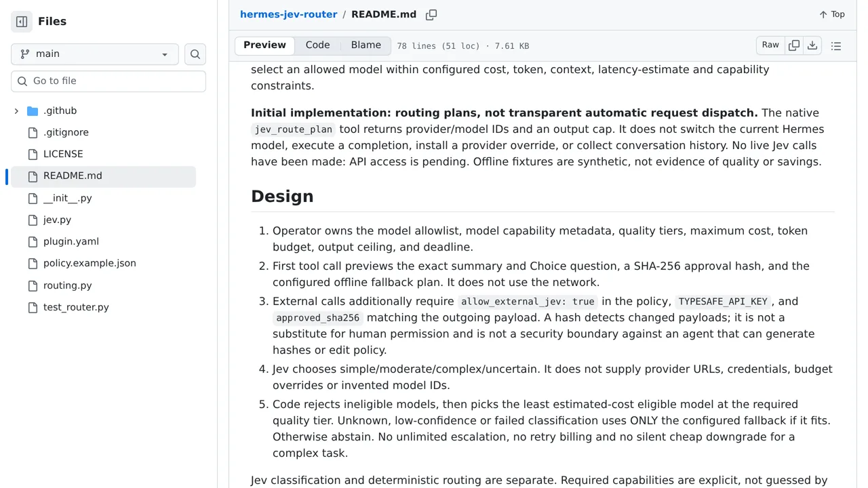Switch to the Preview tab
This screenshot has width=868, height=488.
coord(264,45)
